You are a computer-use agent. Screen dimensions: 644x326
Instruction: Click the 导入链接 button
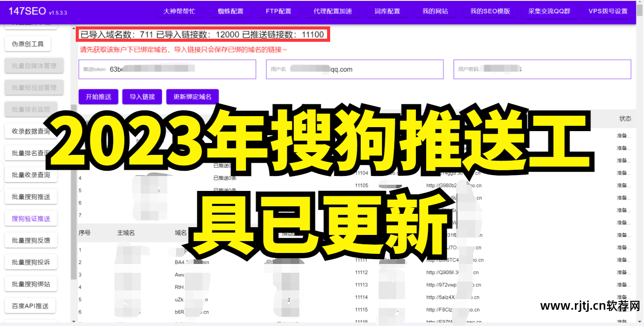click(x=142, y=97)
